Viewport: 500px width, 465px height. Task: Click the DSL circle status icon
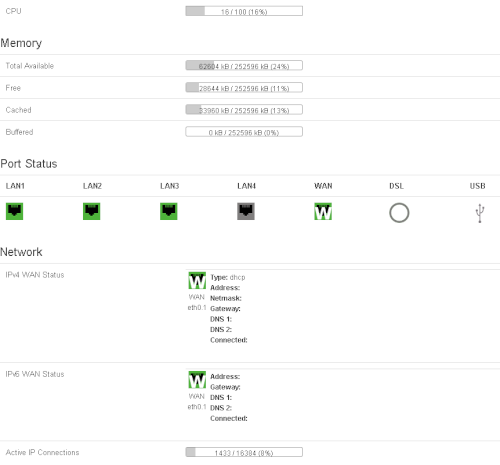(399, 213)
